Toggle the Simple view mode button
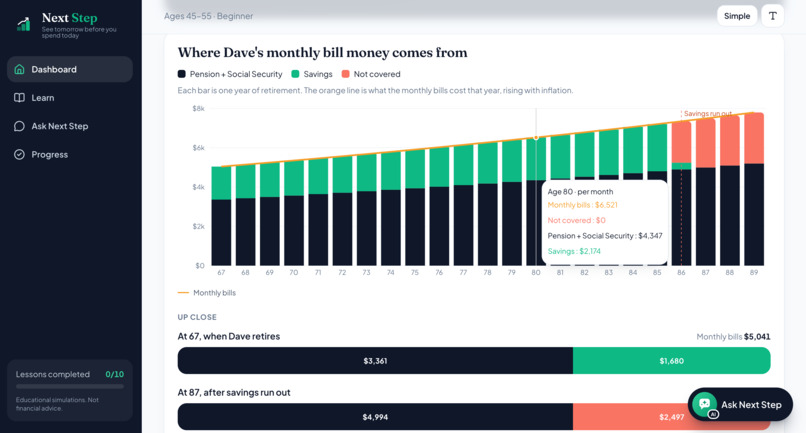 tap(737, 16)
